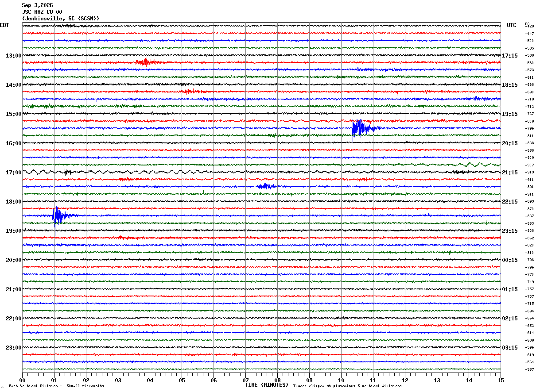
Task: Click the Traces clipped footnote text
Action: (347, 386)
